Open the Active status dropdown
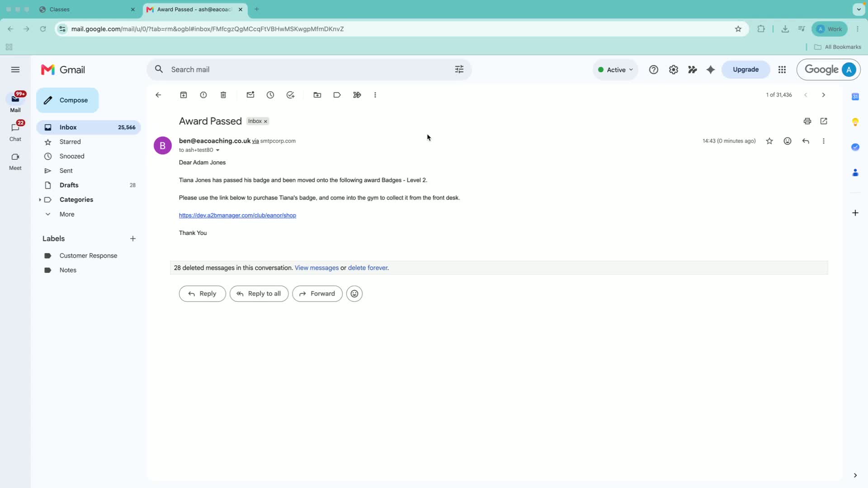Viewport: 868px width, 488px height. point(615,70)
